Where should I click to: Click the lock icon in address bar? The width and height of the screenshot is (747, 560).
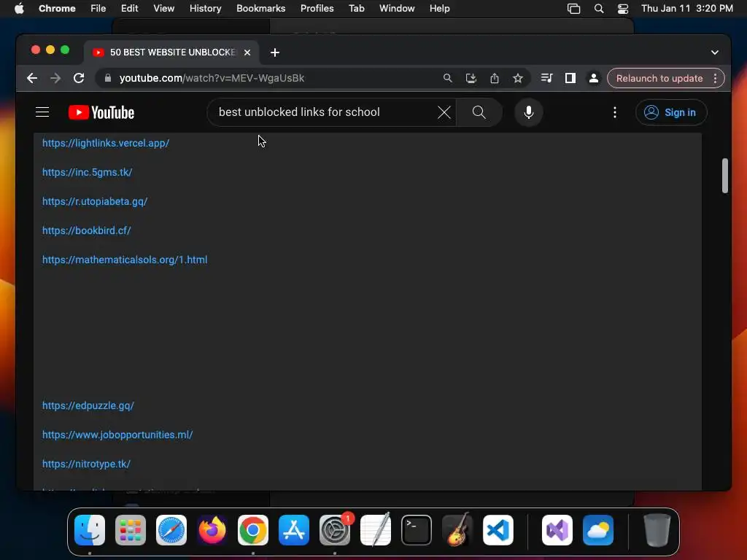click(108, 78)
